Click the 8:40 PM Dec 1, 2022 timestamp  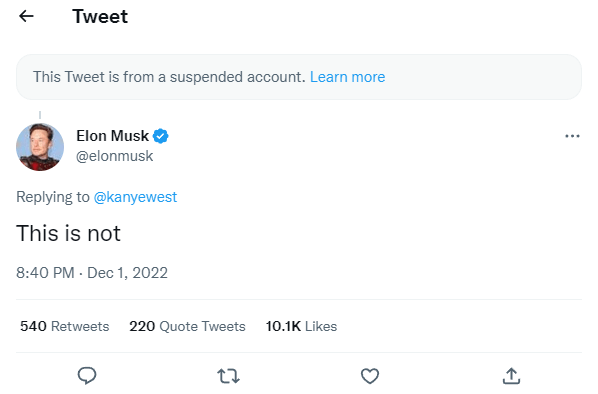pyautogui.click(x=92, y=273)
